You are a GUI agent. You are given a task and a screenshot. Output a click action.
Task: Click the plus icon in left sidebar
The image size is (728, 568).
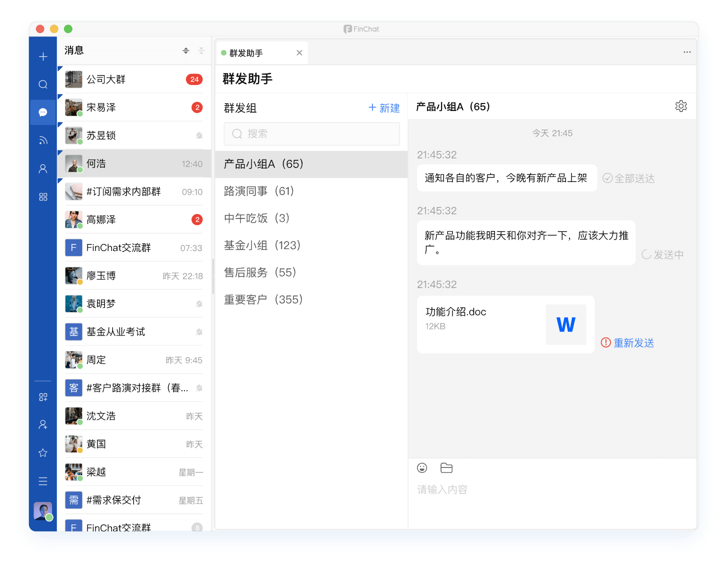click(x=43, y=56)
